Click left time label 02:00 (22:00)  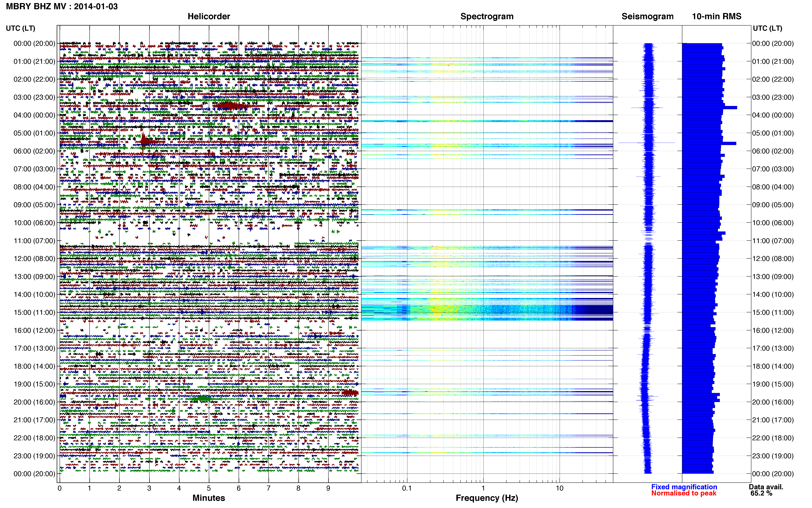coord(34,79)
